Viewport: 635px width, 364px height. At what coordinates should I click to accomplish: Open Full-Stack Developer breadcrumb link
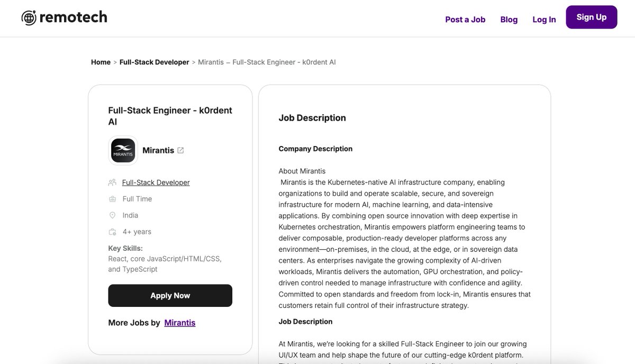coord(154,62)
